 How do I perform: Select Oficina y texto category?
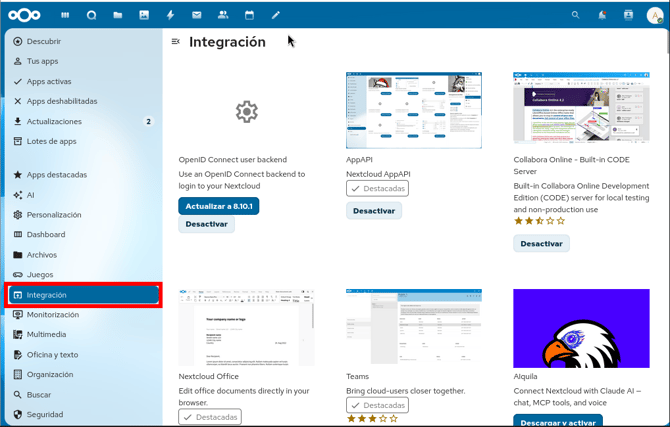52,355
